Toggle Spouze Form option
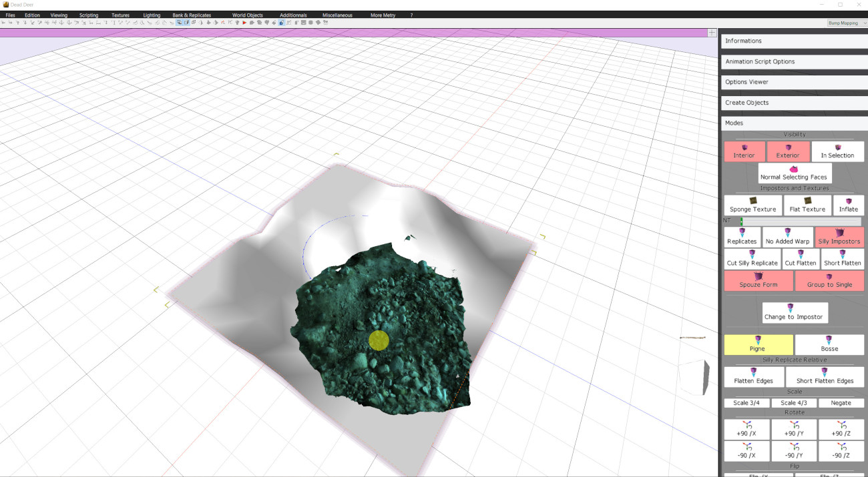 point(758,281)
